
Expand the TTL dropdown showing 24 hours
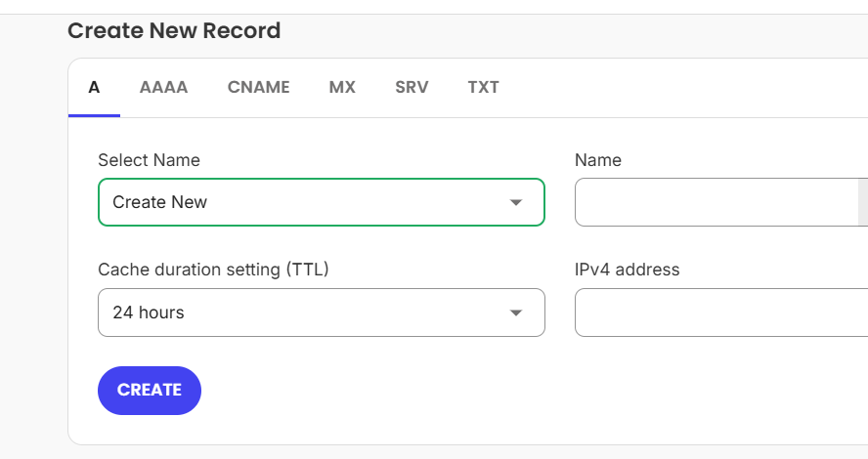coord(322,313)
